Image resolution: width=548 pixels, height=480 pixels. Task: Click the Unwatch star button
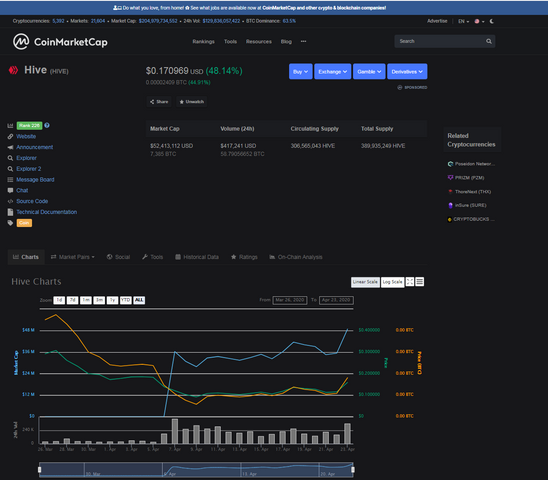(192, 102)
